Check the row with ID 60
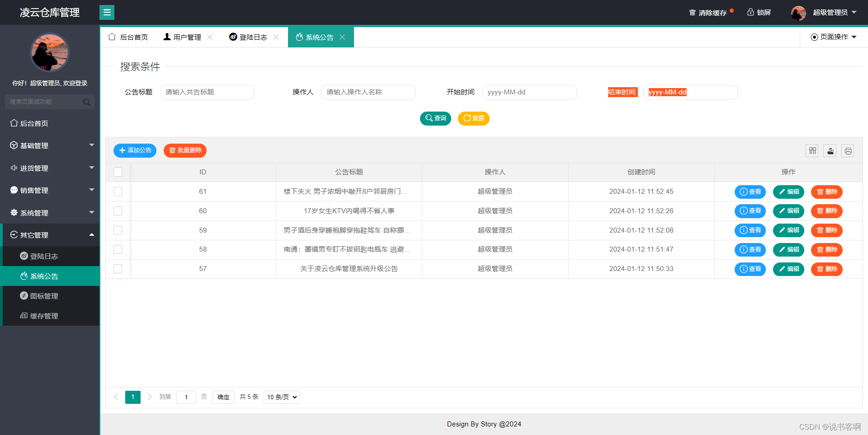This screenshot has width=868, height=435. pos(118,211)
